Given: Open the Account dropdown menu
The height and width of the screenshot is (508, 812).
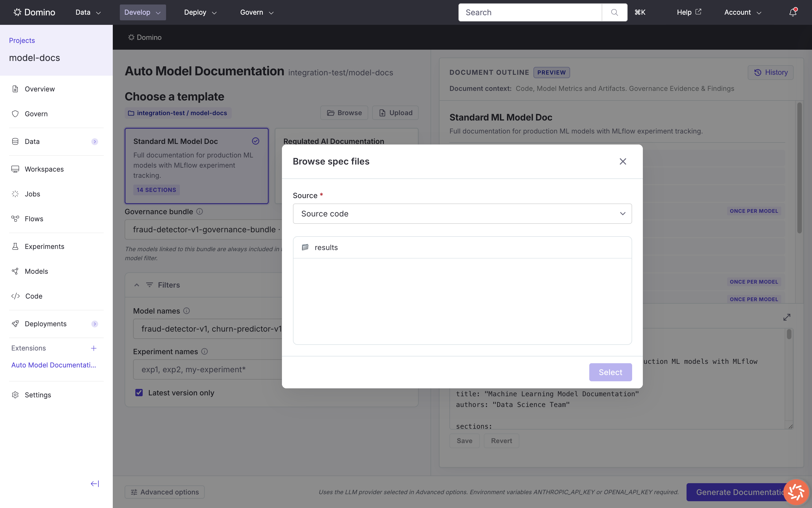Looking at the screenshot, I should [x=743, y=12].
